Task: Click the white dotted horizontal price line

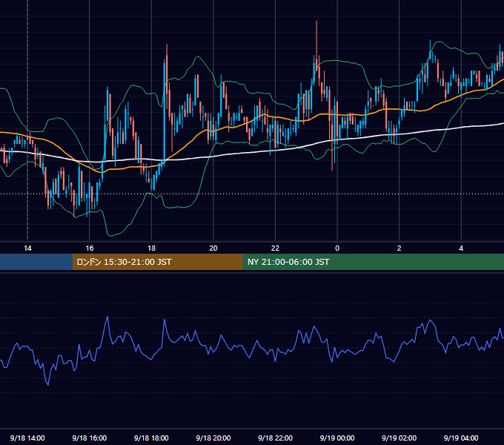Action: 252,194
